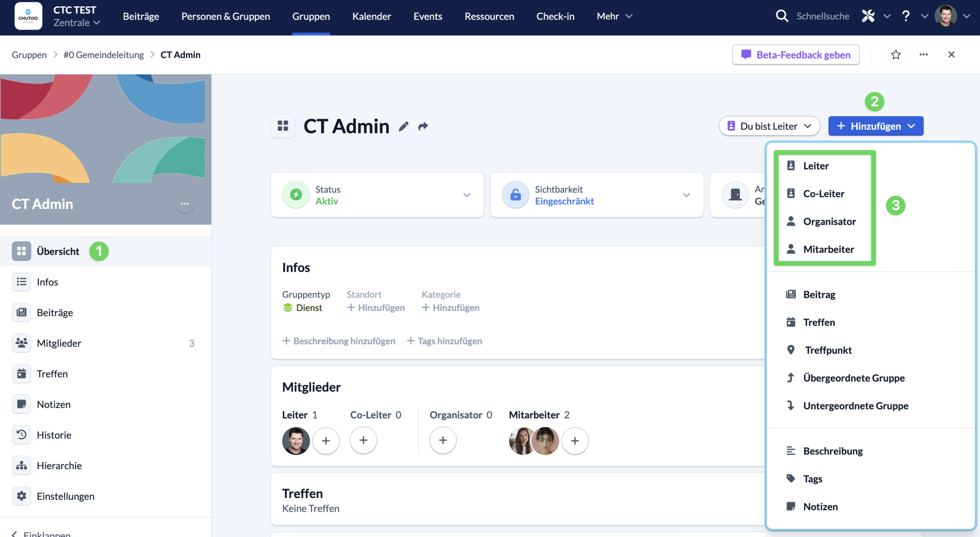The height and width of the screenshot is (537, 980).
Task: Open Schnellsuche magnifier search icon
Action: tap(782, 16)
